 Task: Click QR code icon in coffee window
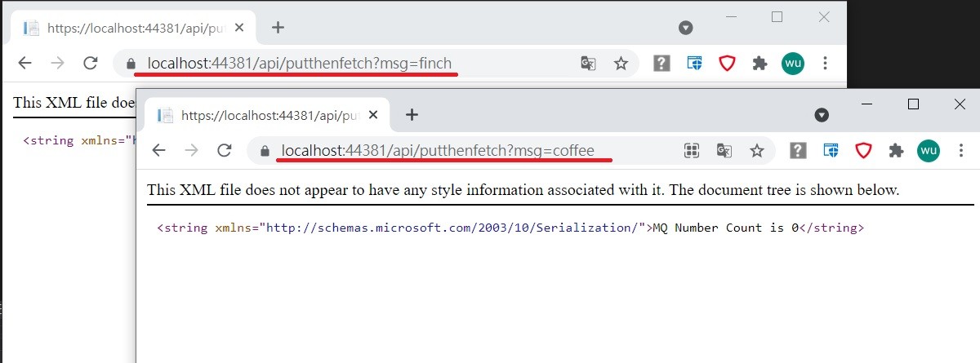692,150
